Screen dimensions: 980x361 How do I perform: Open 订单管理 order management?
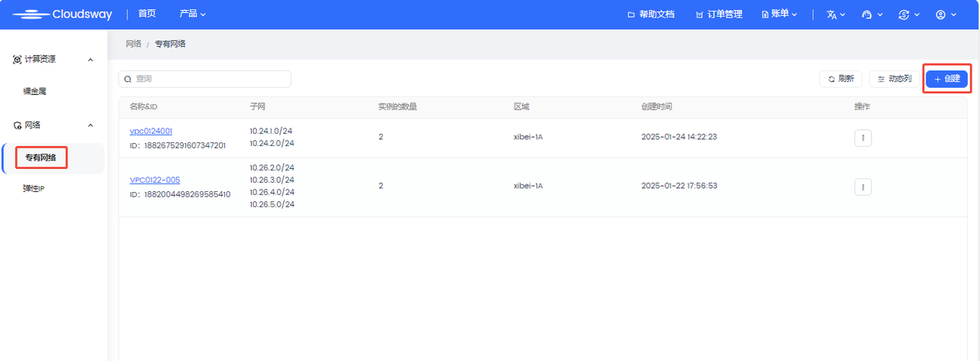point(718,15)
